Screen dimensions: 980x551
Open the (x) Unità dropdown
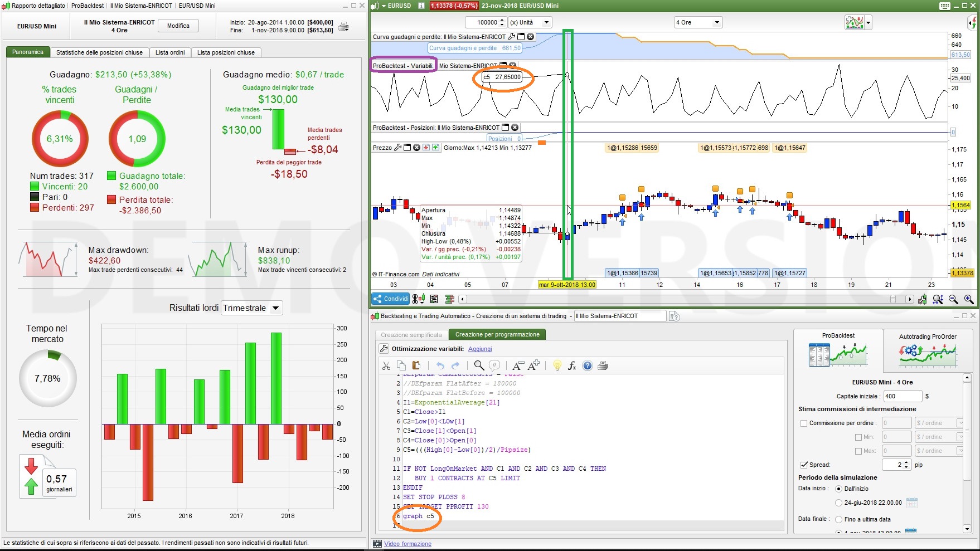click(530, 22)
